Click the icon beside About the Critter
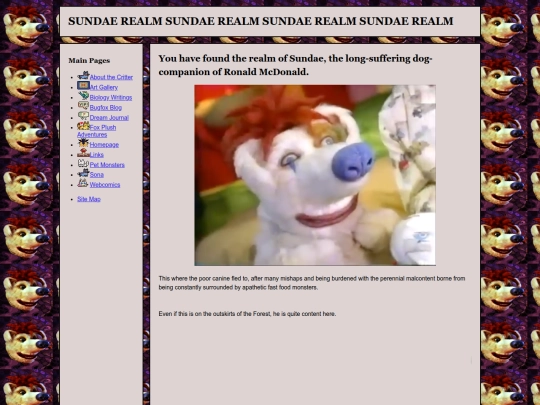This screenshot has width=540, height=405. coord(83,75)
